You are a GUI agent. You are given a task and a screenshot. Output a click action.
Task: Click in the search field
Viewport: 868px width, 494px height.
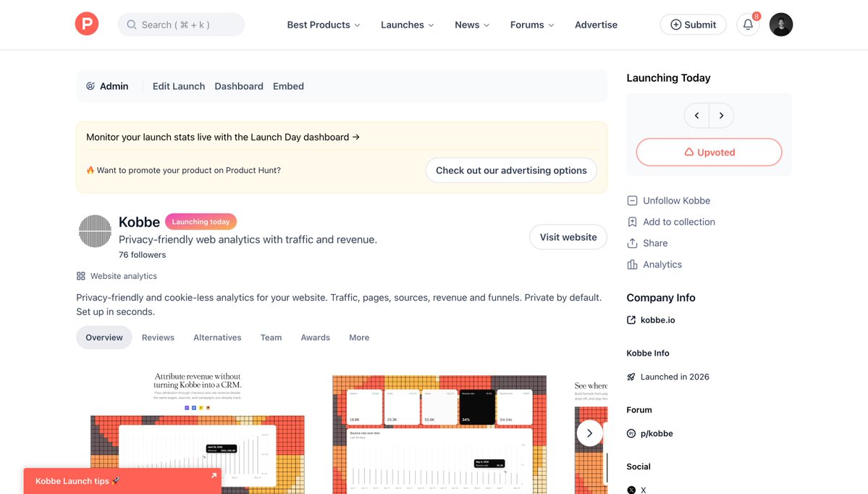181,25
